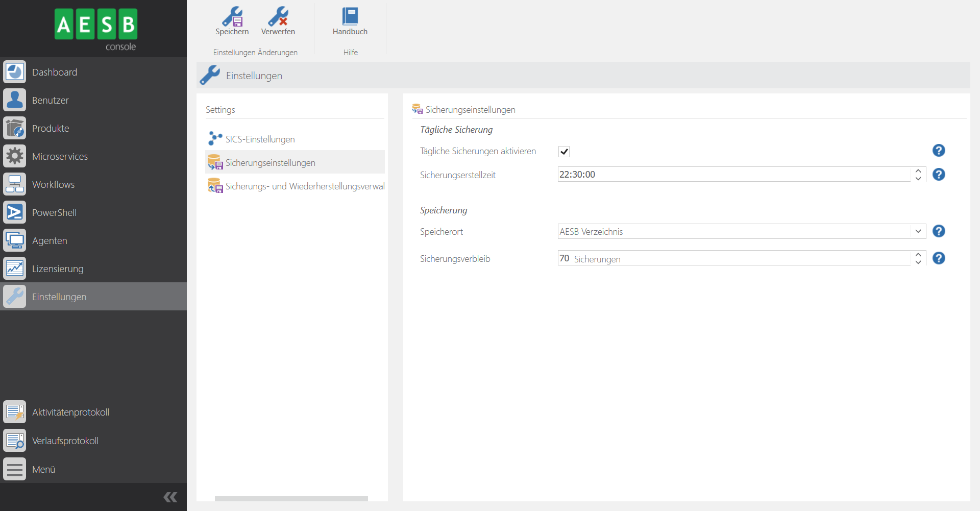
Task: Navigate to Workflows in sidebar
Action: click(53, 185)
